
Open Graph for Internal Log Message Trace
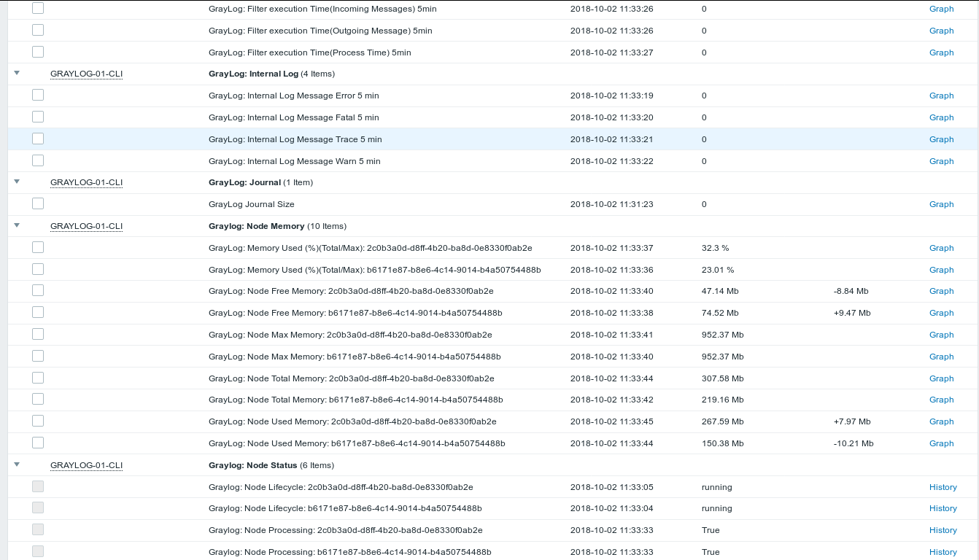[941, 139]
